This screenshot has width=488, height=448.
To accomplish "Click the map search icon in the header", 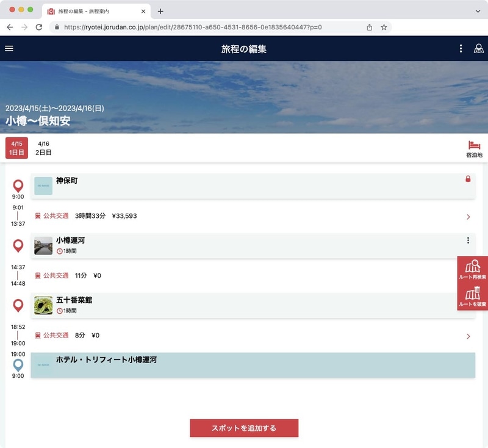I will (478, 49).
